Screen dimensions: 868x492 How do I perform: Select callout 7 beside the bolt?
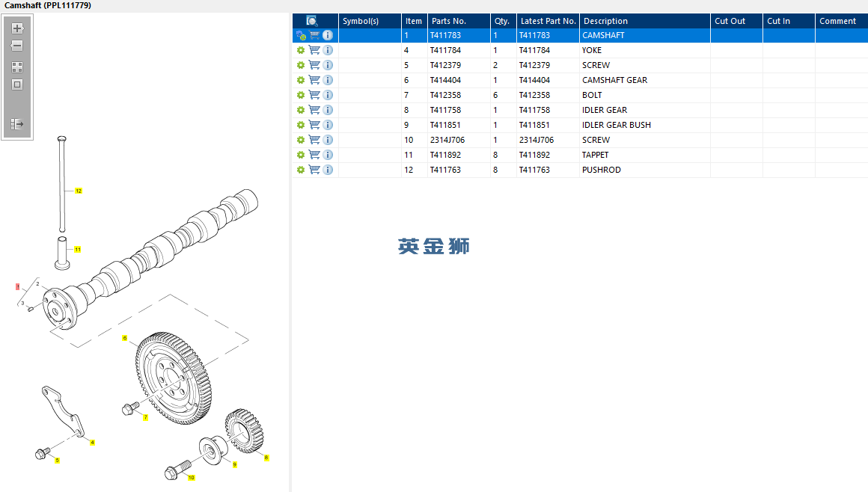tap(146, 417)
